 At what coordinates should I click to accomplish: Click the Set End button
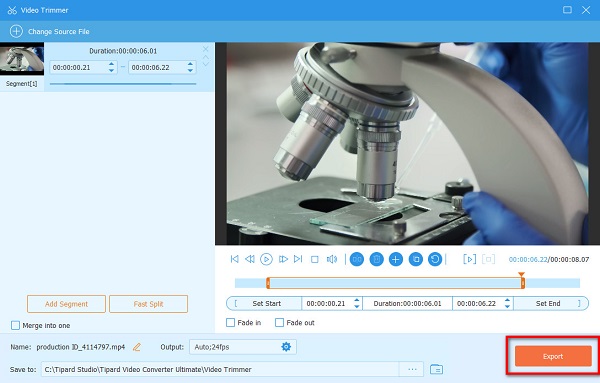pyautogui.click(x=551, y=303)
